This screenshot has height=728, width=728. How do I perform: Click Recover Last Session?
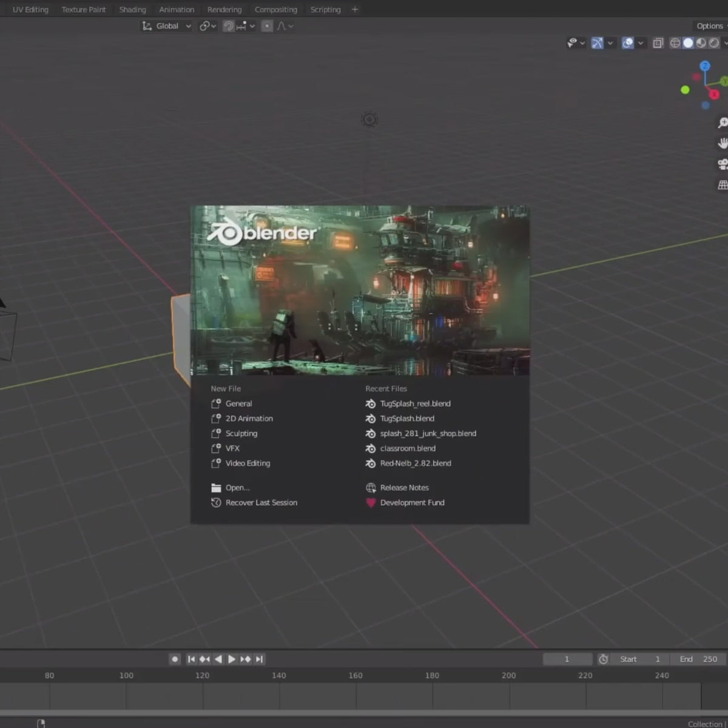click(261, 503)
